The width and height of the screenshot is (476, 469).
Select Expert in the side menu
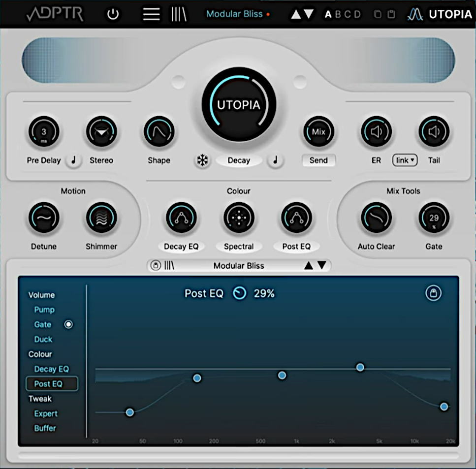pyautogui.click(x=46, y=414)
